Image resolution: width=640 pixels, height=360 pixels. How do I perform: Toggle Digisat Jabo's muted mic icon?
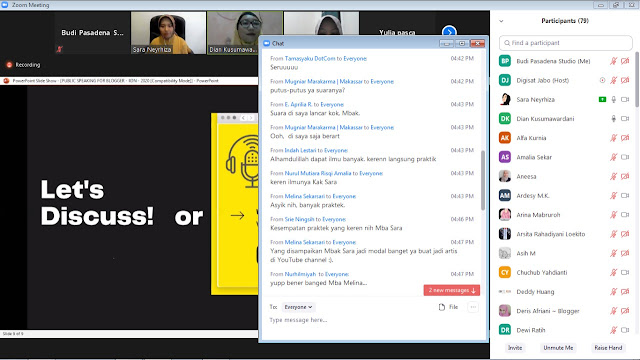pos(613,80)
